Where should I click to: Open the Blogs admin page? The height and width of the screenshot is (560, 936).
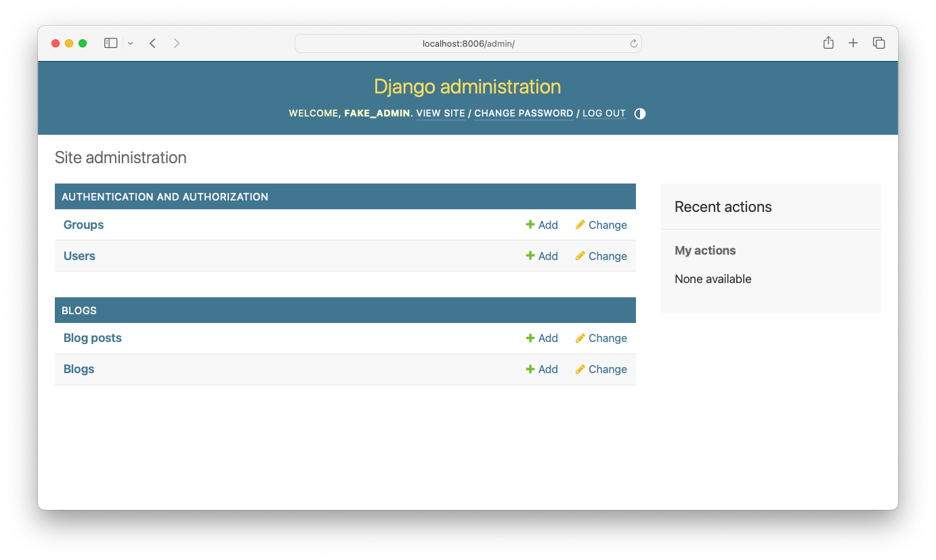click(78, 369)
